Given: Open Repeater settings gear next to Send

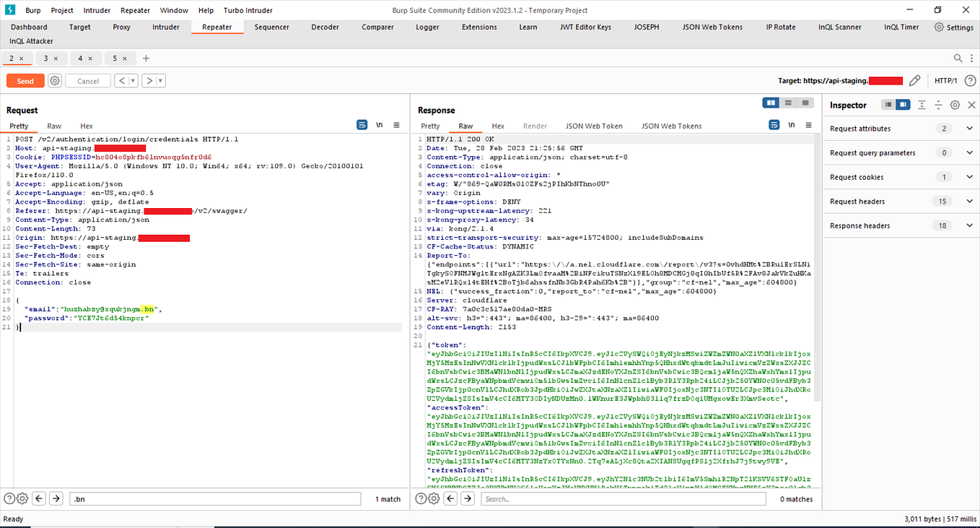Looking at the screenshot, I should (53, 80).
